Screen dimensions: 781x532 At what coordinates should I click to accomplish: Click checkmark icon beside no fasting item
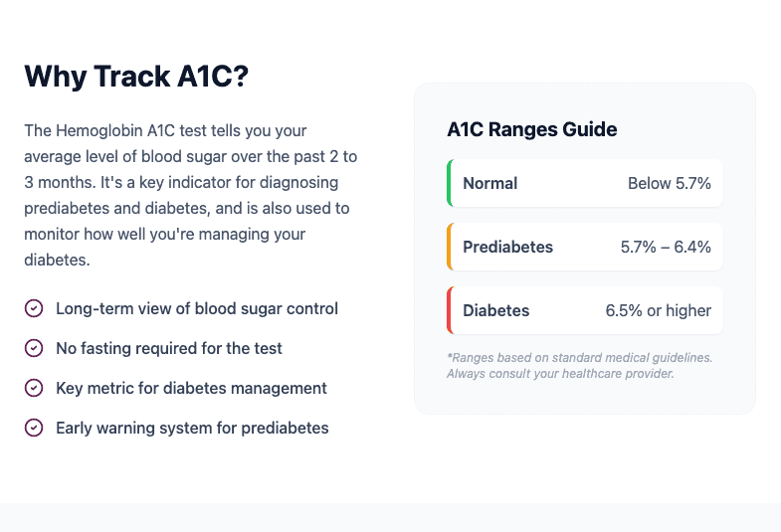coord(34,348)
